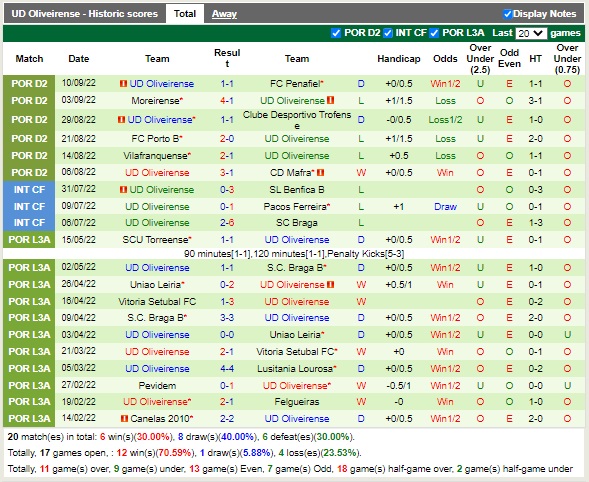Open SCU Torreense team link
The width and height of the screenshot is (589, 482).
pos(156,239)
